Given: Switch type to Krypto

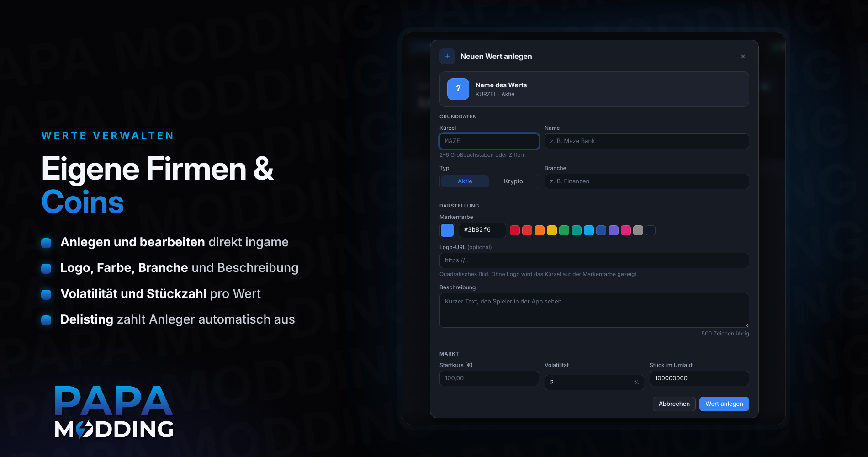Looking at the screenshot, I should [x=513, y=181].
